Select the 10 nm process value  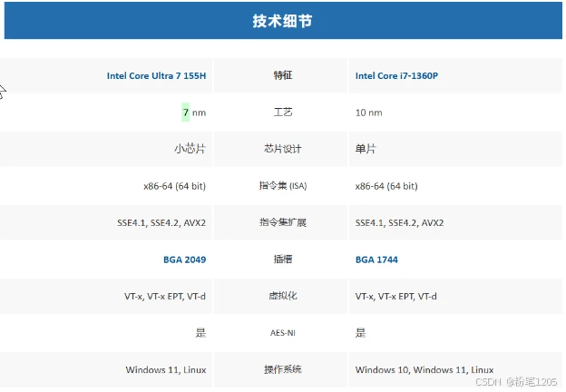[368, 113]
